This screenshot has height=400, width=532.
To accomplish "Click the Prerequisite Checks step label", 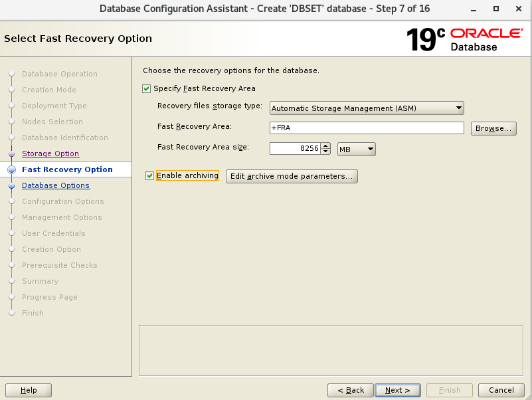I will [x=60, y=265].
